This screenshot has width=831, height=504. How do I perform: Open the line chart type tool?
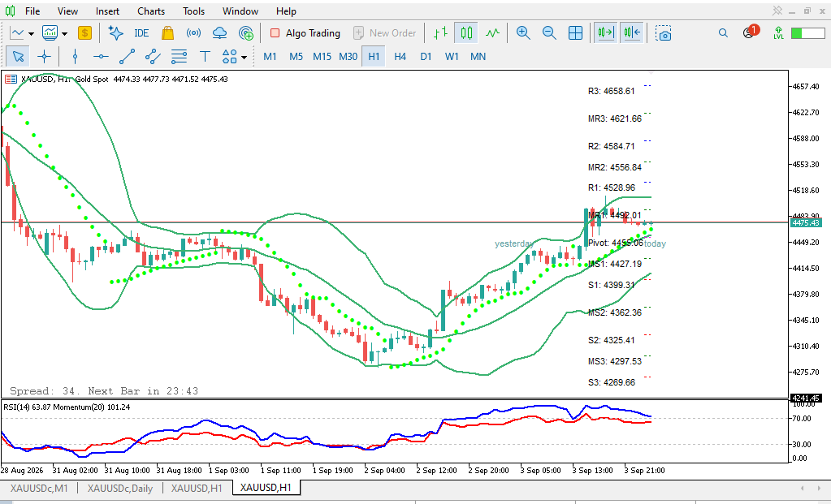pyautogui.click(x=17, y=32)
